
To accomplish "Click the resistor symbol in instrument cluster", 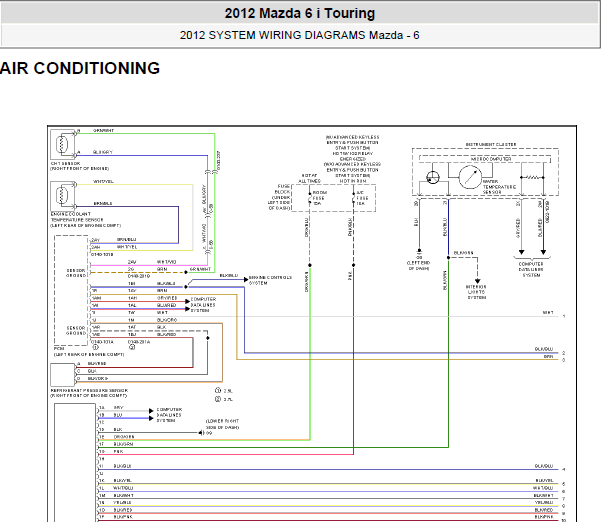I will click(x=532, y=177).
